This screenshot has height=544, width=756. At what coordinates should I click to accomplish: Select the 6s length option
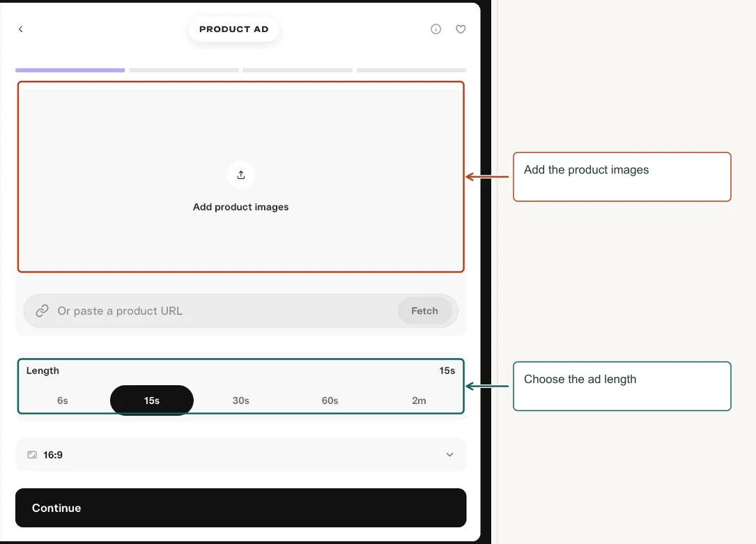[x=63, y=401]
